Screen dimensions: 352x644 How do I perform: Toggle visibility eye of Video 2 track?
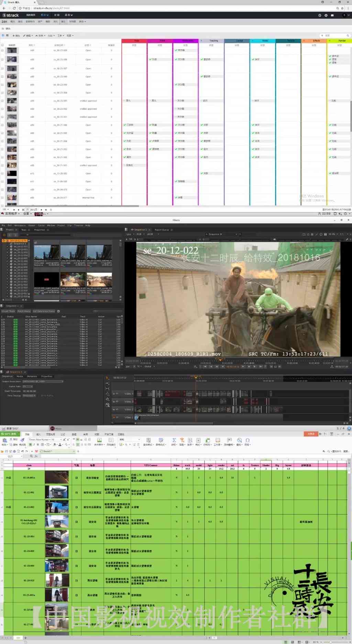click(x=117, y=409)
